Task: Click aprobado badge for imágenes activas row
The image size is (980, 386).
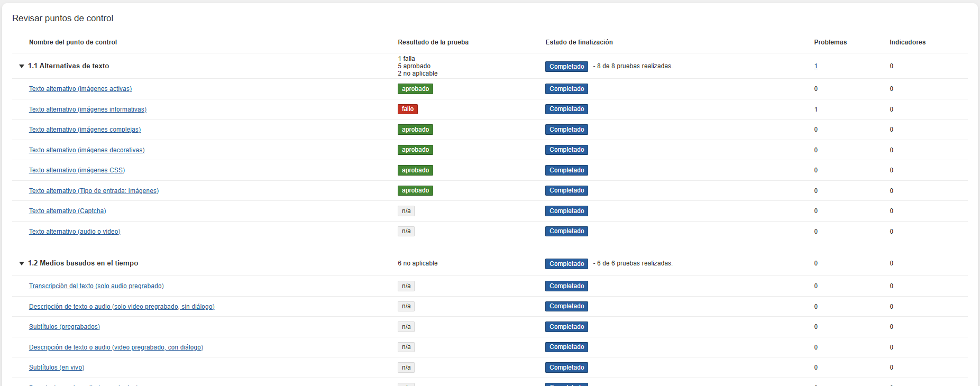Action: tap(415, 89)
